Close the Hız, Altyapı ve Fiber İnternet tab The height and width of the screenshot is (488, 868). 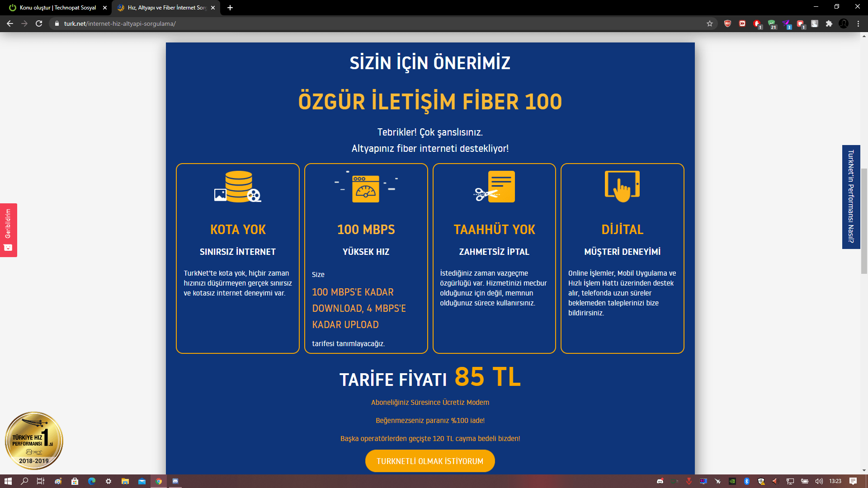point(213,8)
